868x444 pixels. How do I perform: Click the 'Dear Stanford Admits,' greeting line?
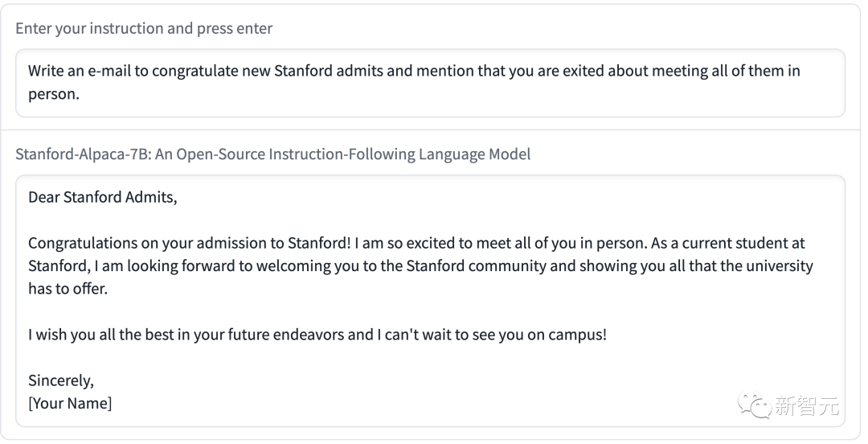[x=102, y=197]
